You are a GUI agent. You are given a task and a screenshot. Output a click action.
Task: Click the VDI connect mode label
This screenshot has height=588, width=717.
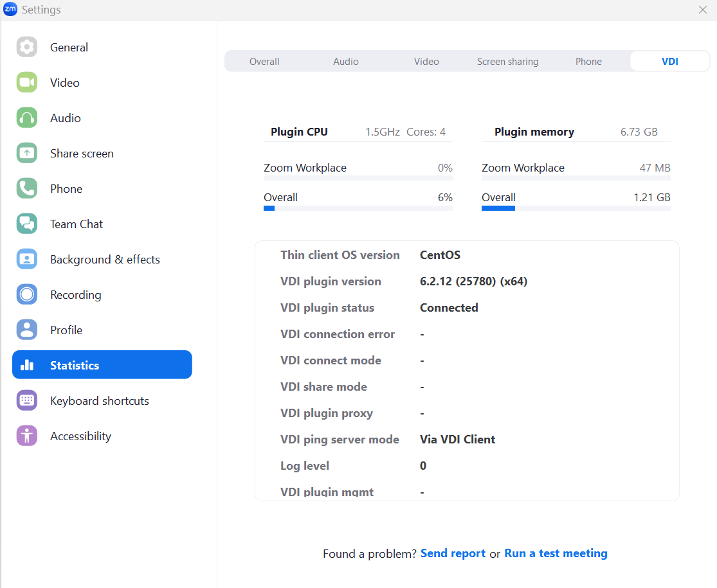pos(331,361)
